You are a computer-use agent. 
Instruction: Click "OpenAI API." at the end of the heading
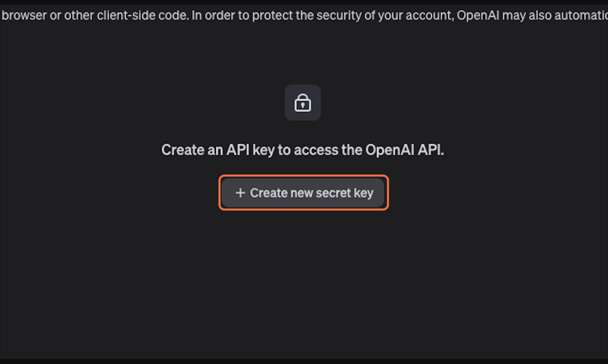tap(404, 150)
